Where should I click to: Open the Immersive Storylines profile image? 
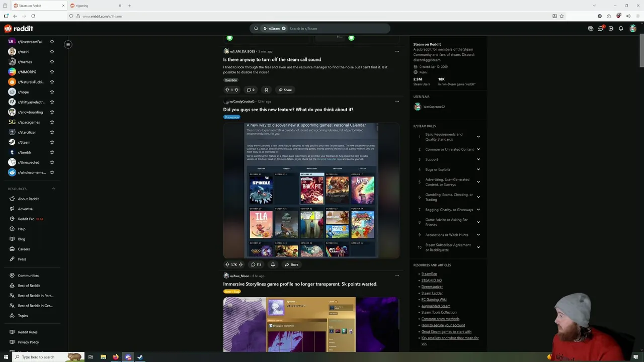(x=311, y=324)
